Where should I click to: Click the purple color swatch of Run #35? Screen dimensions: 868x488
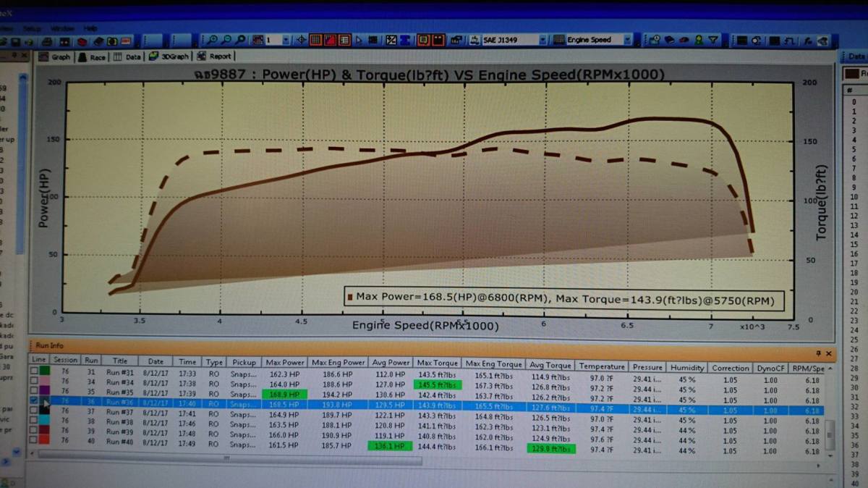[x=45, y=390]
